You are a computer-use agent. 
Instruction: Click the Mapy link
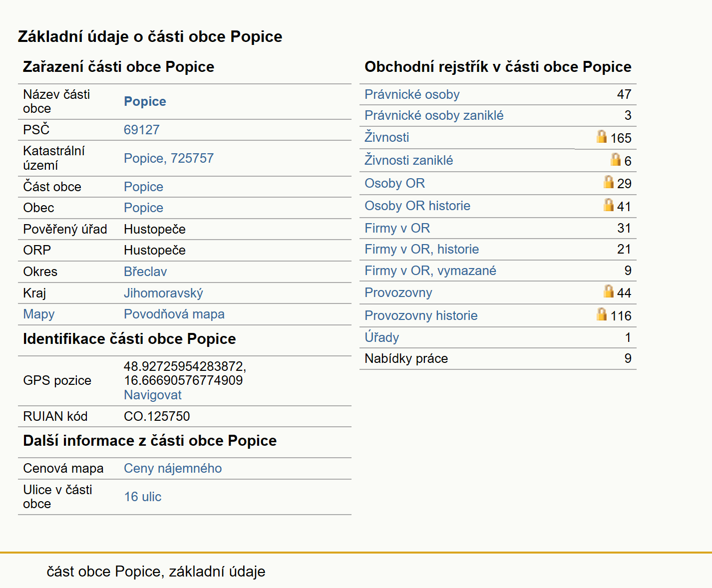coord(39,314)
